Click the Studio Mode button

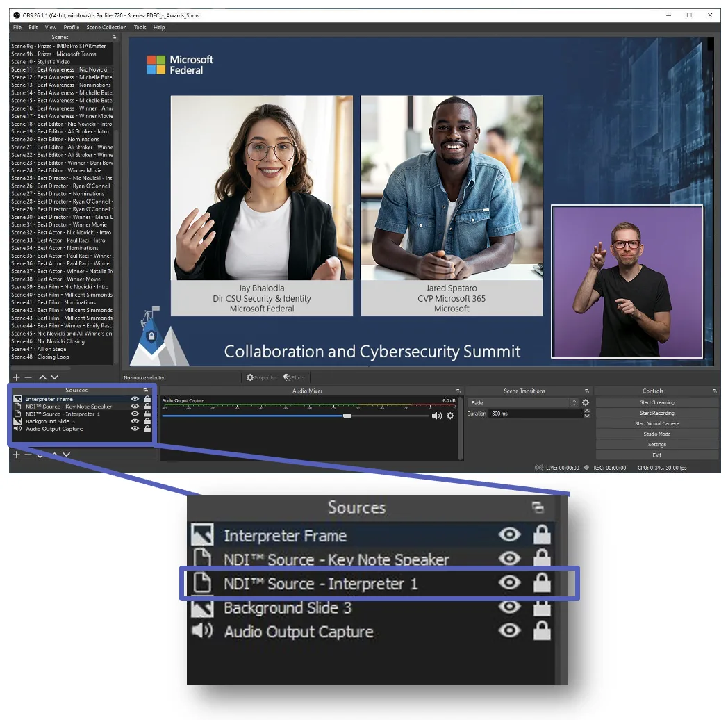[x=657, y=434]
